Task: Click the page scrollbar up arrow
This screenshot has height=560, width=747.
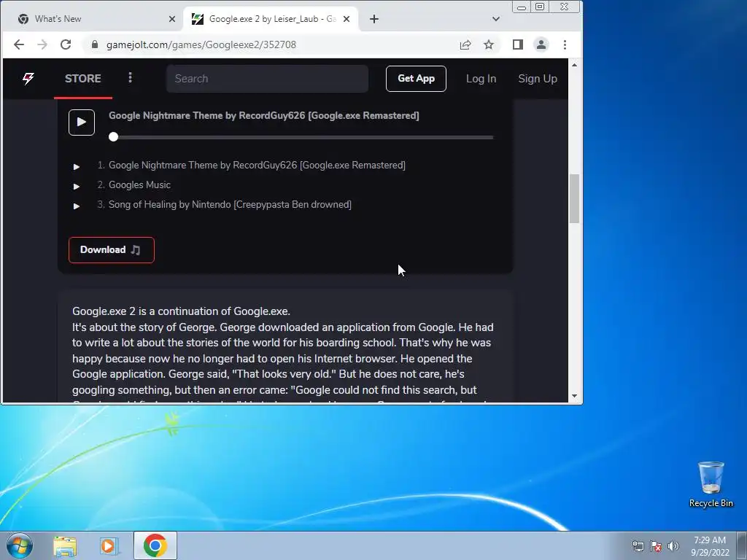Action: click(575, 65)
